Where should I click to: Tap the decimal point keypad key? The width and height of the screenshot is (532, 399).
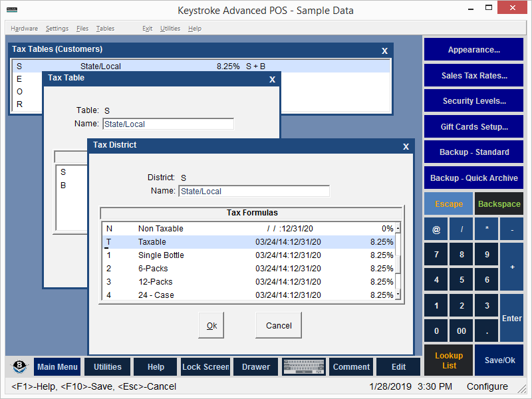tap(487, 331)
